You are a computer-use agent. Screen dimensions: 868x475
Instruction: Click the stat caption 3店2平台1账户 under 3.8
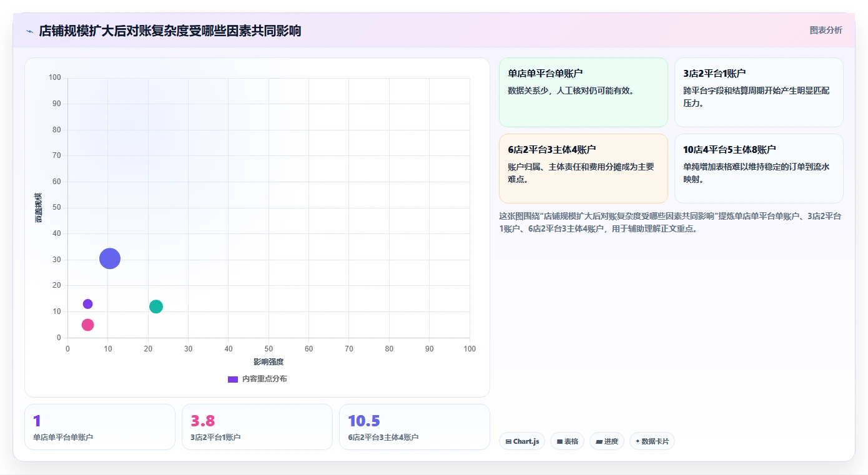[x=215, y=438]
